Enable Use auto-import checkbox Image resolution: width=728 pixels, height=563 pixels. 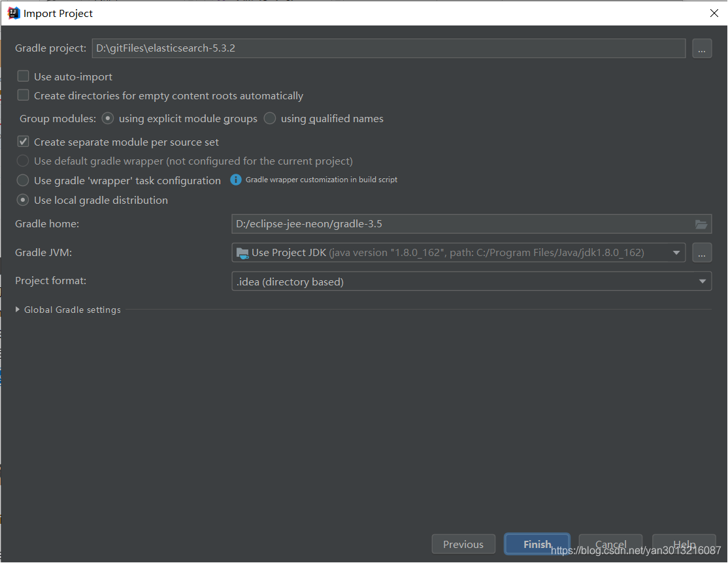point(24,76)
